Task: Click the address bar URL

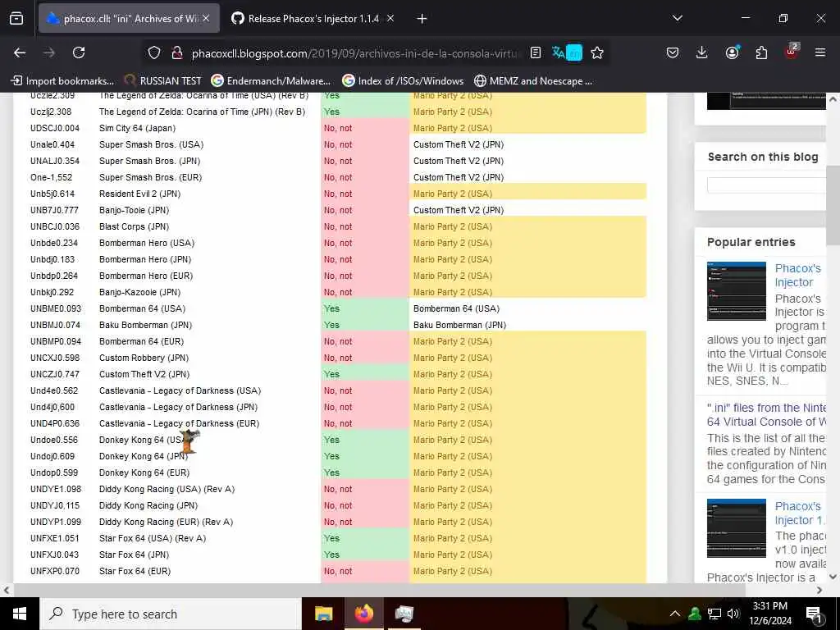Action: [356, 53]
